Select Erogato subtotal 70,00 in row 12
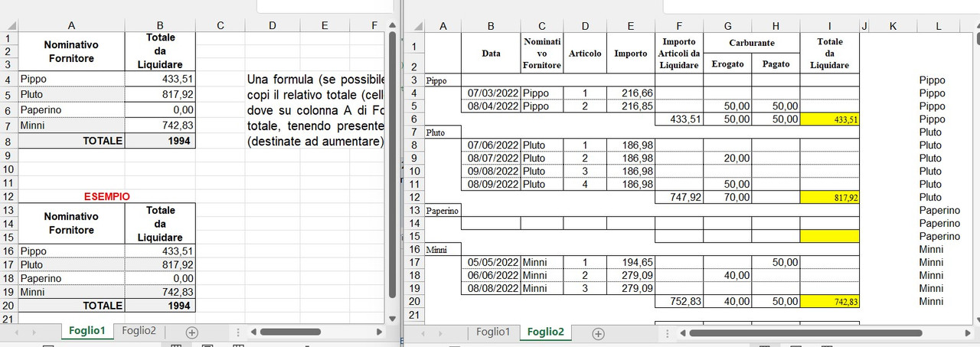Viewport: 980px width, 347px height. point(727,197)
